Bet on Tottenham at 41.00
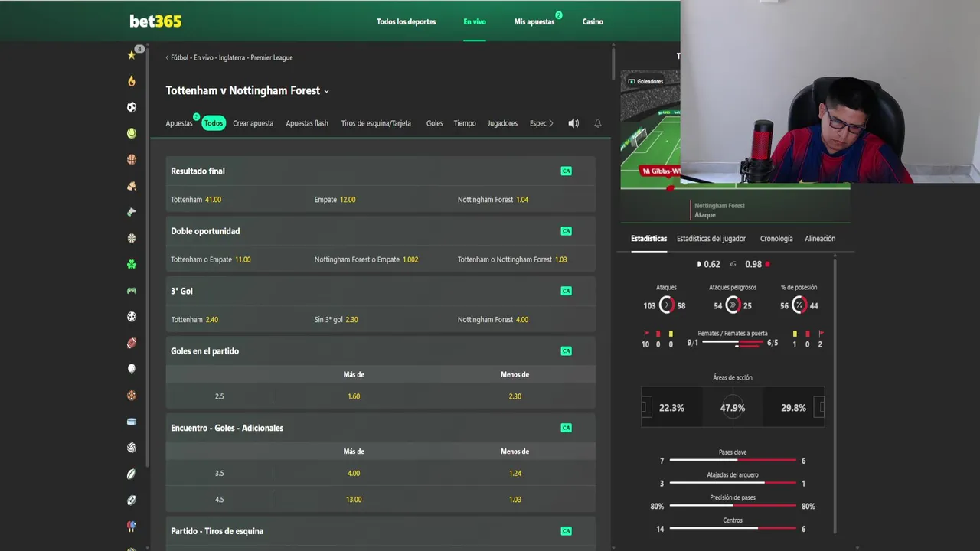The height and width of the screenshot is (551, 980). [x=237, y=200]
